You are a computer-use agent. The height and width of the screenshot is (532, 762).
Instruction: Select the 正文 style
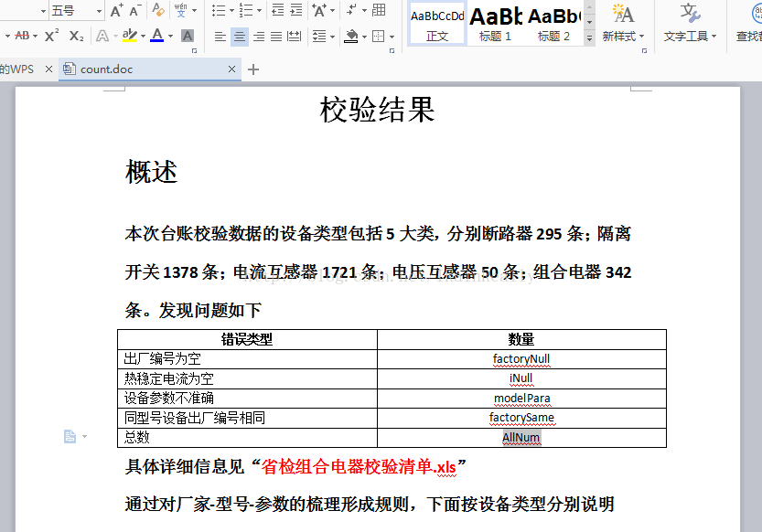coord(437,24)
